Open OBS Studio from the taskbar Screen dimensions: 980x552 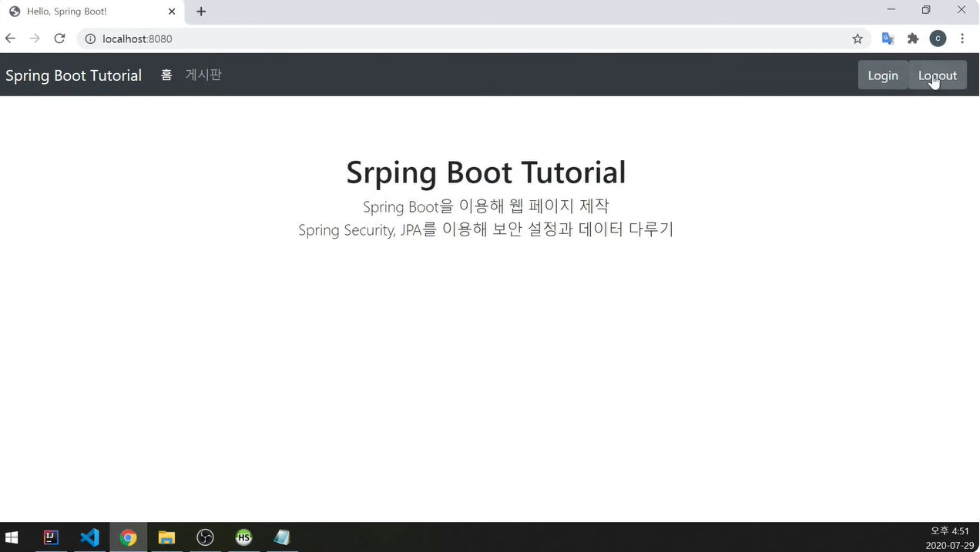pyautogui.click(x=205, y=537)
